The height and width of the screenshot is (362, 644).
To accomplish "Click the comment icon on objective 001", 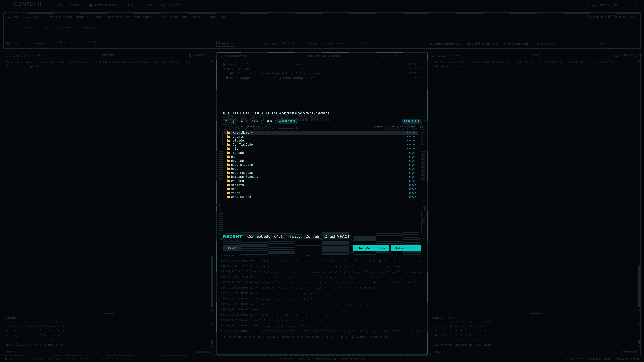I will [x=231, y=73].
